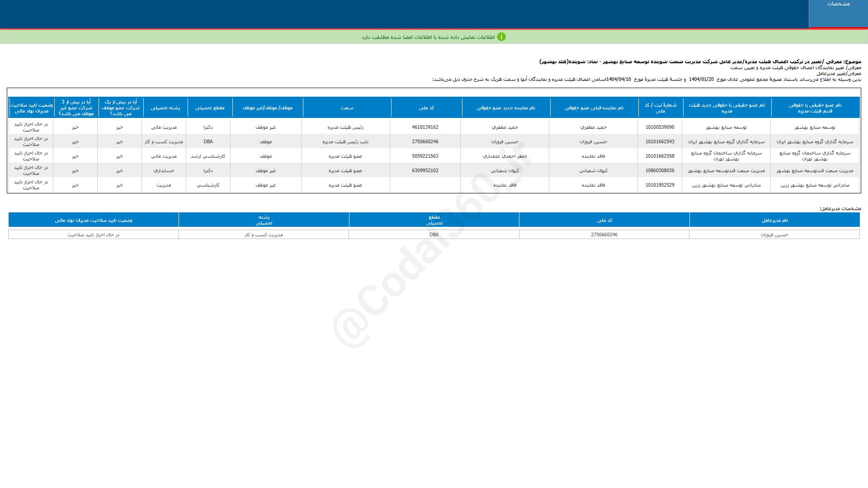Click the line 'معرفی/تغییر مدیرعامل'
The width and height of the screenshot is (868, 488).
coord(839,74)
